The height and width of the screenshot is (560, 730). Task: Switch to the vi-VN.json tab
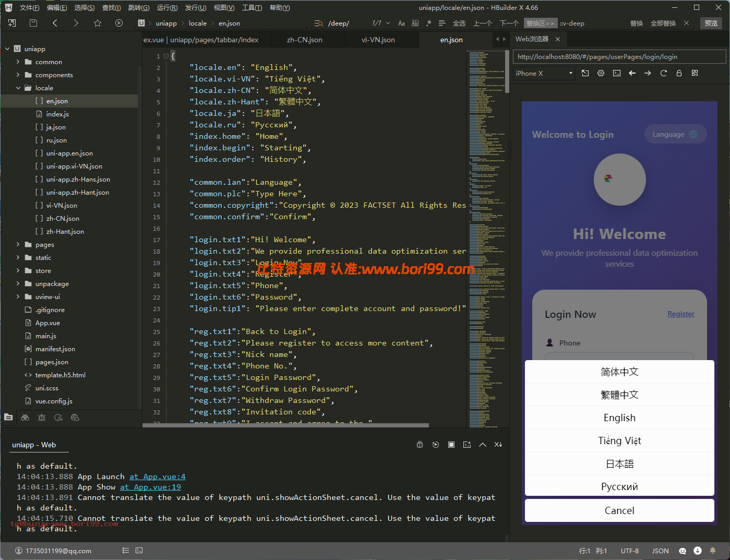click(378, 40)
